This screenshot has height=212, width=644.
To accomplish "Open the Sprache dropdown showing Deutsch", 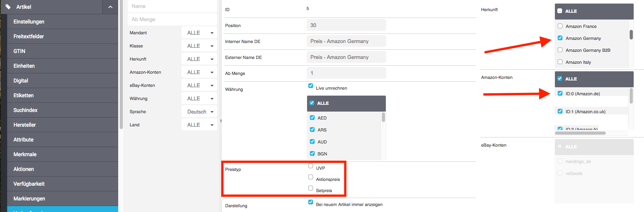I will (x=199, y=112).
